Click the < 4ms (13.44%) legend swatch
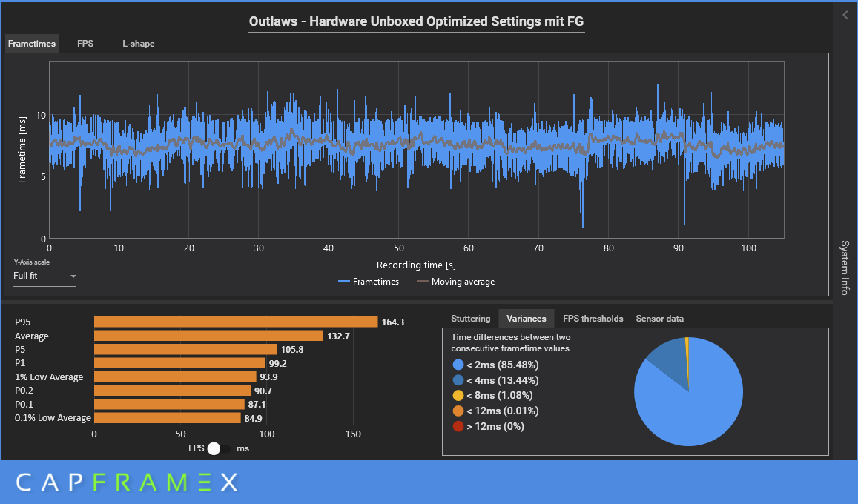Viewport: 858px width, 504px height. pos(458,380)
